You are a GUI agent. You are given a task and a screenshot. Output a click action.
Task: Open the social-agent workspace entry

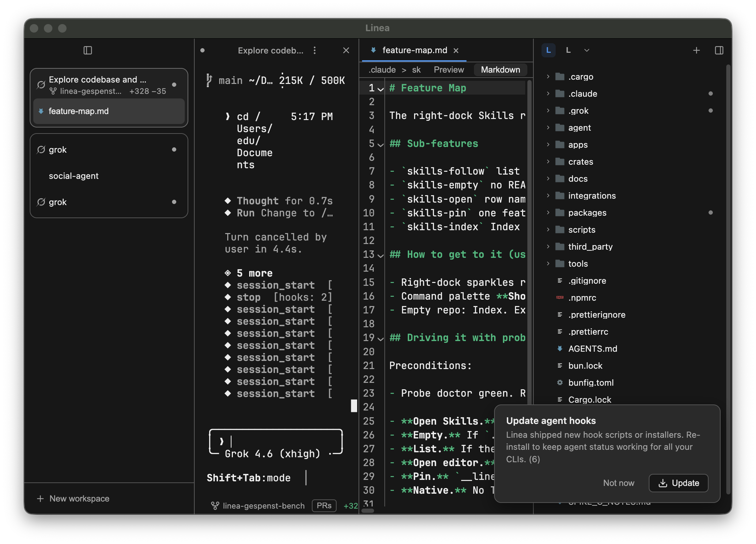(x=109, y=176)
